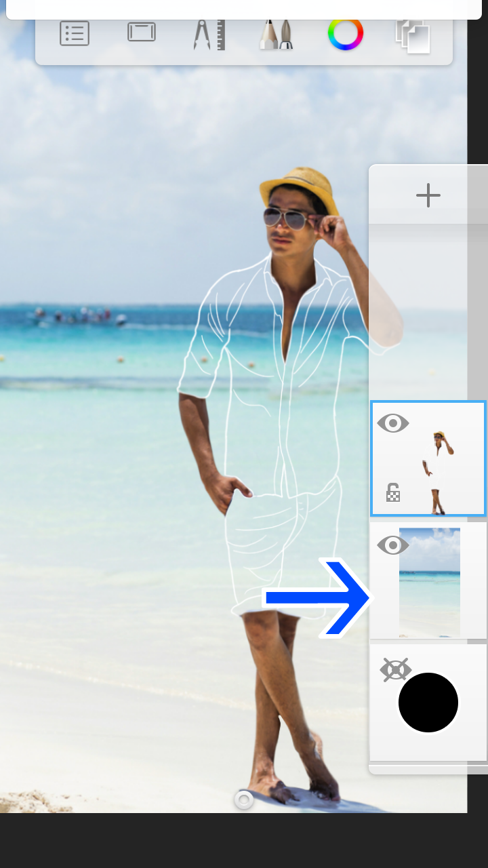Hide the beach photo layer
The height and width of the screenshot is (868, 488).
pos(393,545)
